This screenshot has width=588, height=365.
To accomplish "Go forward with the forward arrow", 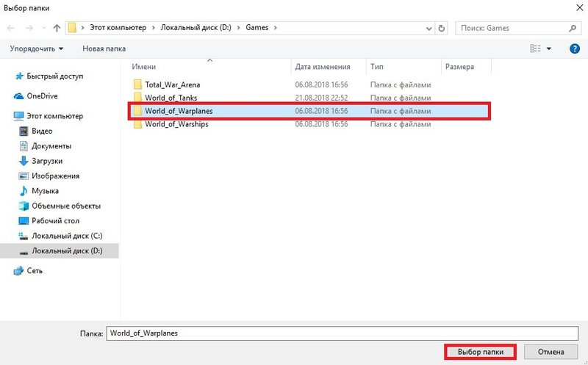I will pos(29,28).
